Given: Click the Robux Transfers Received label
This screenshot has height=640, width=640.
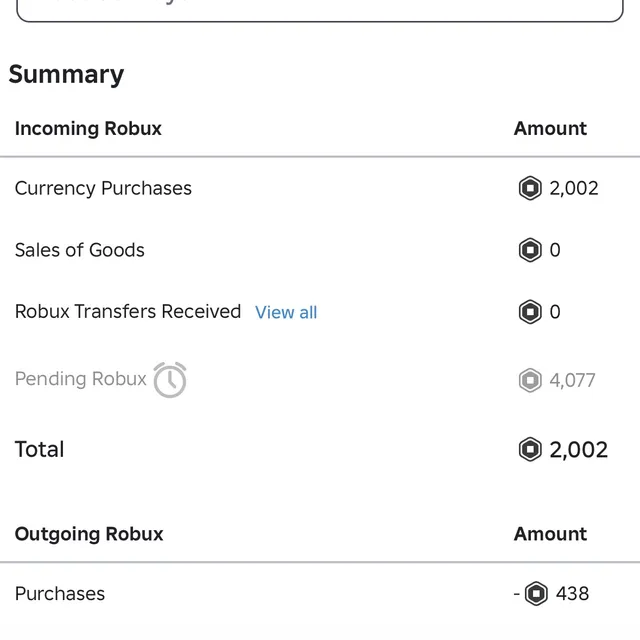Looking at the screenshot, I should (x=128, y=311).
